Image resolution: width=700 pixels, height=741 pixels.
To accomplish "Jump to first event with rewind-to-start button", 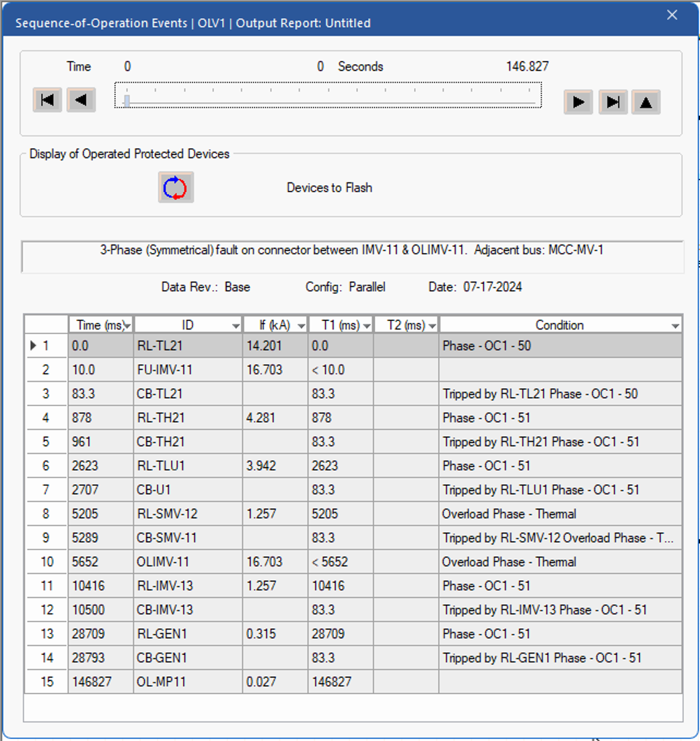I will [x=48, y=101].
